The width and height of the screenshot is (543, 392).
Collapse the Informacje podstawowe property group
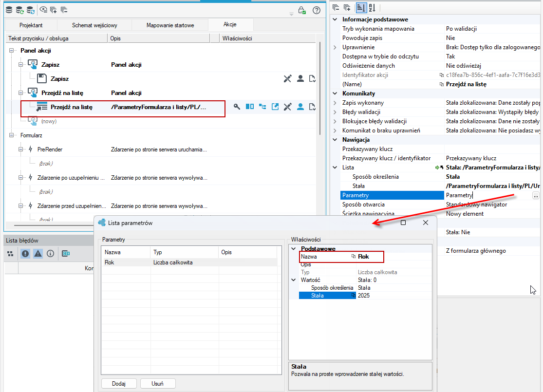[335, 19]
